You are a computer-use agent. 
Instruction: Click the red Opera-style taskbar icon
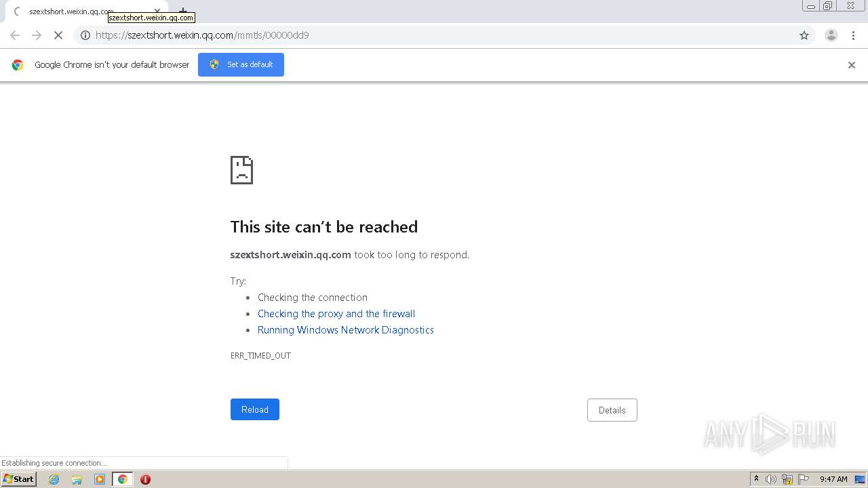pos(145,479)
